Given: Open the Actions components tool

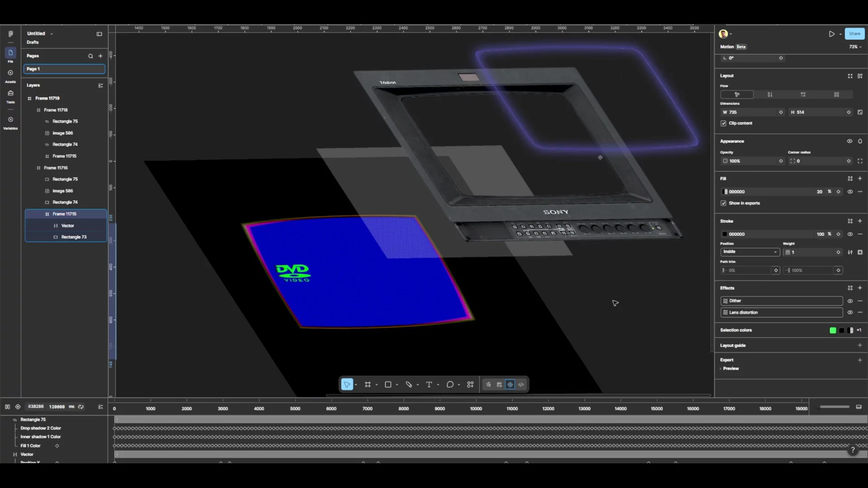Looking at the screenshot, I should [470, 385].
